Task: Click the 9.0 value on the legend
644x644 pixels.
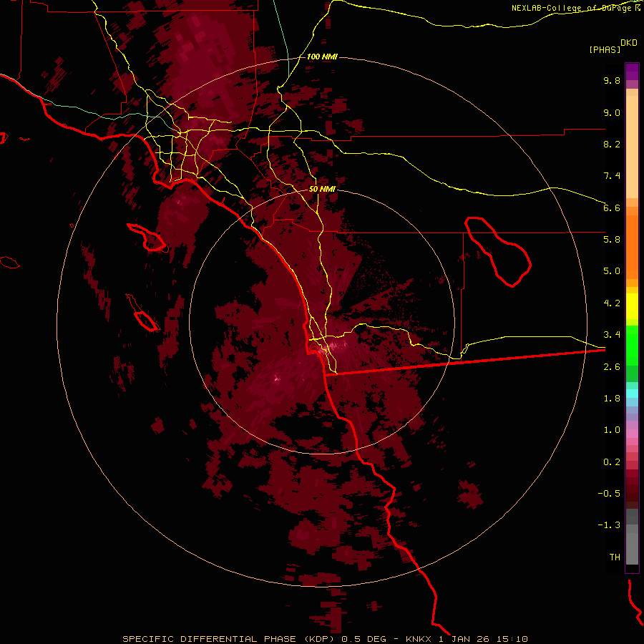Action: coord(612,112)
